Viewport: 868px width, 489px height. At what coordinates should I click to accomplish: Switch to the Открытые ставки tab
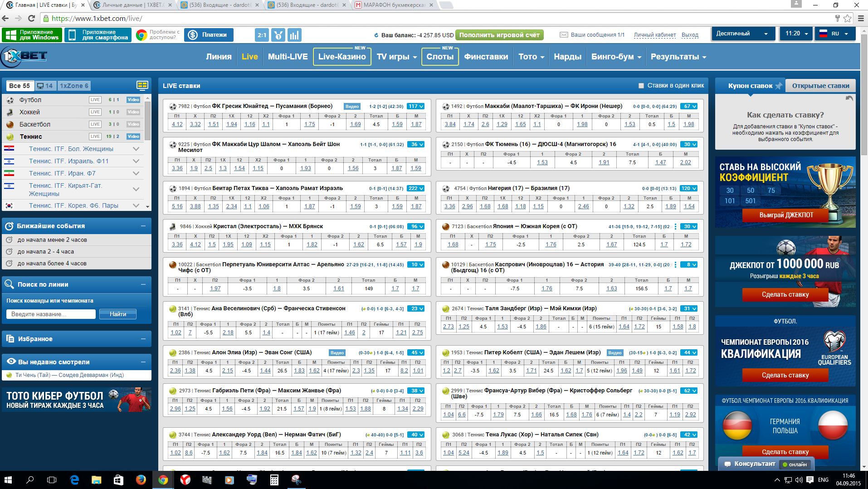point(820,86)
